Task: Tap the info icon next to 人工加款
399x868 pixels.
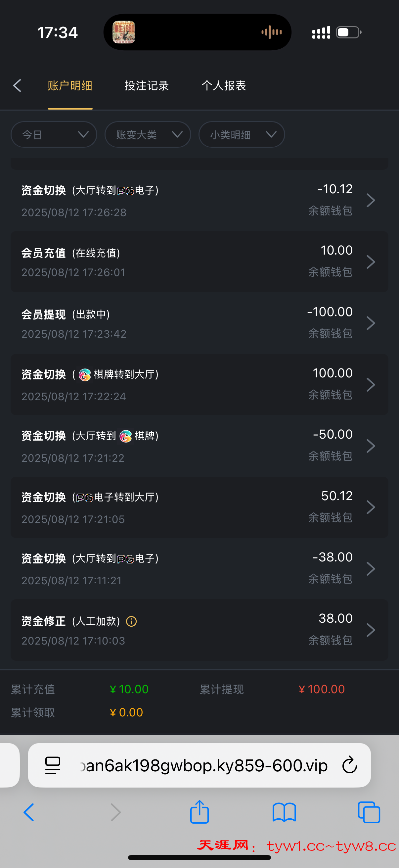Action: [x=131, y=621]
